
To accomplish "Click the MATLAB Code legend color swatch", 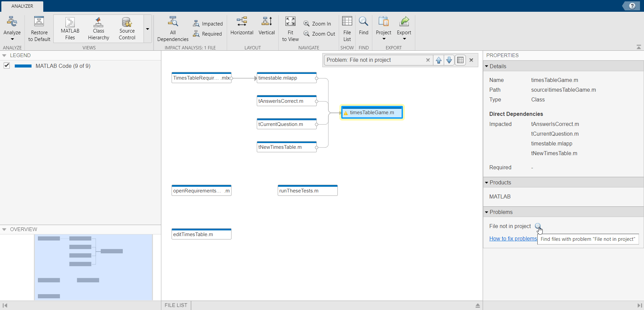I will point(23,66).
